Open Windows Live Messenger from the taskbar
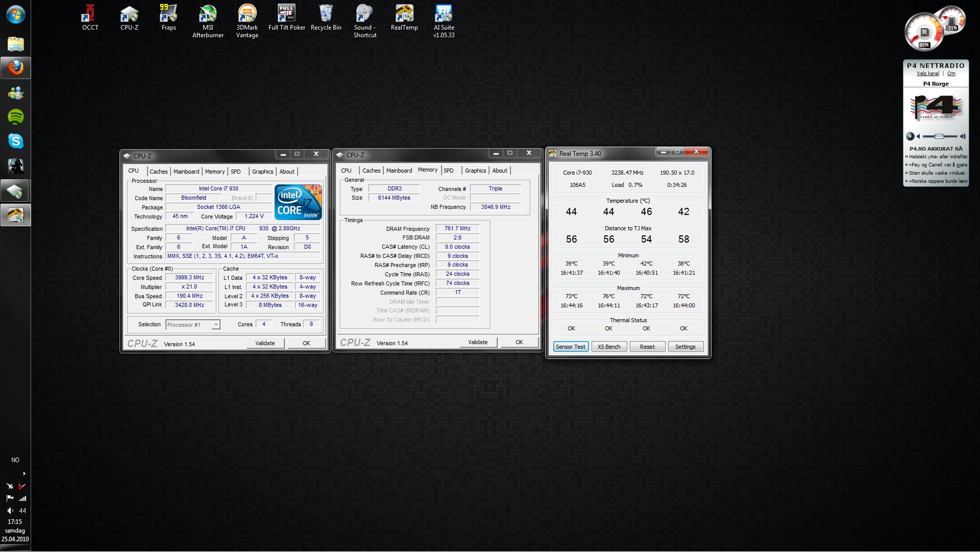 click(x=15, y=93)
